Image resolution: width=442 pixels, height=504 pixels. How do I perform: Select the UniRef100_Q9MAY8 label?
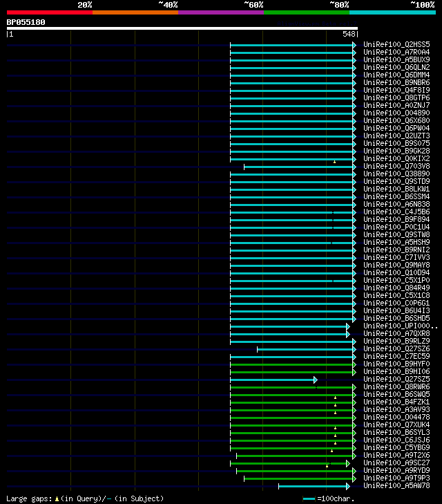click(x=396, y=265)
